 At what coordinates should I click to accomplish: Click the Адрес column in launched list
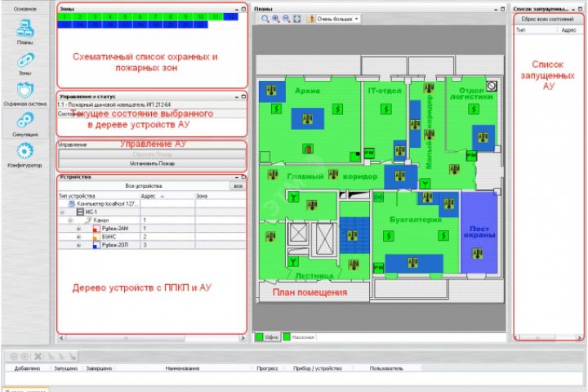[569, 29]
